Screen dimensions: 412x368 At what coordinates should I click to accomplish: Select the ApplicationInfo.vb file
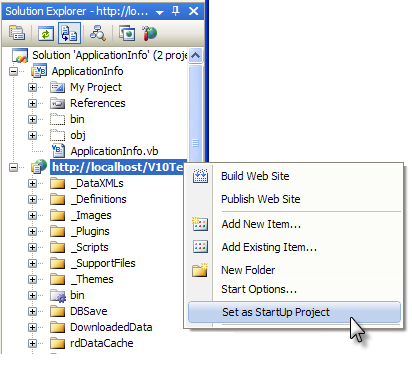coord(114,151)
